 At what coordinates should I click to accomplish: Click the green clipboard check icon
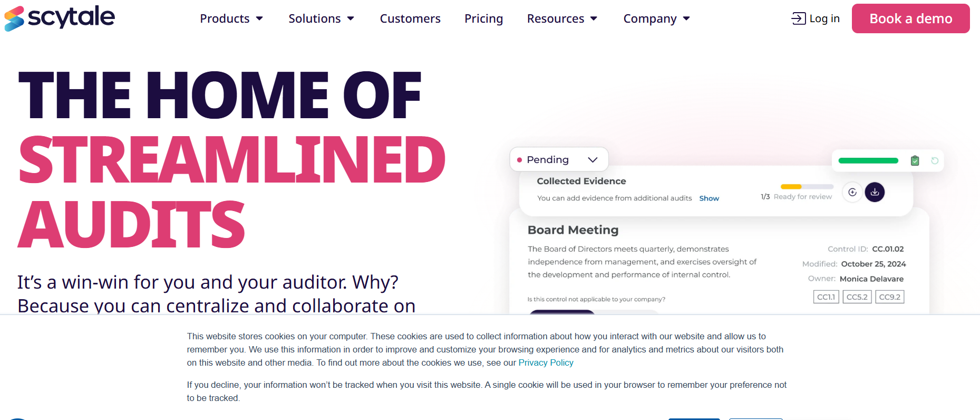click(915, 161)
